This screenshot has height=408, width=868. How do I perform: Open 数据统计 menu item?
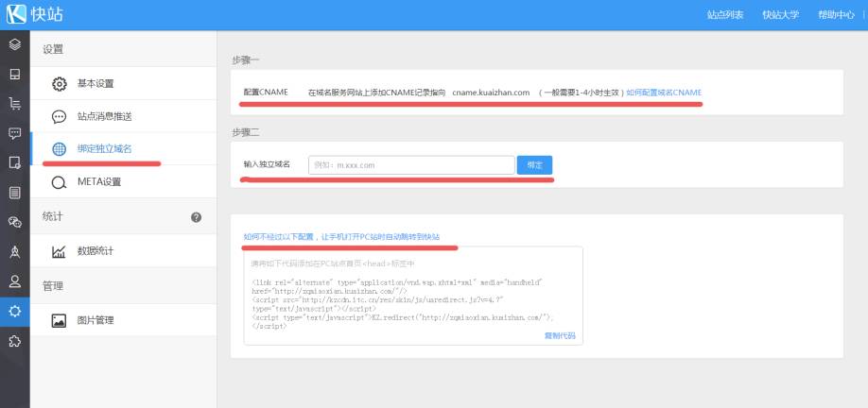124,251
